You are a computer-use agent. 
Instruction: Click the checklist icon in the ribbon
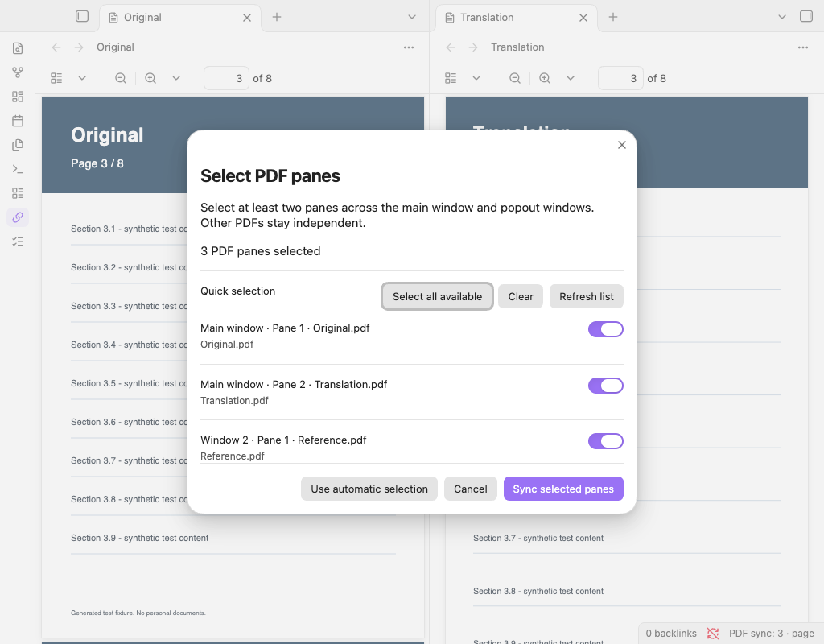[x=18, y=242]
